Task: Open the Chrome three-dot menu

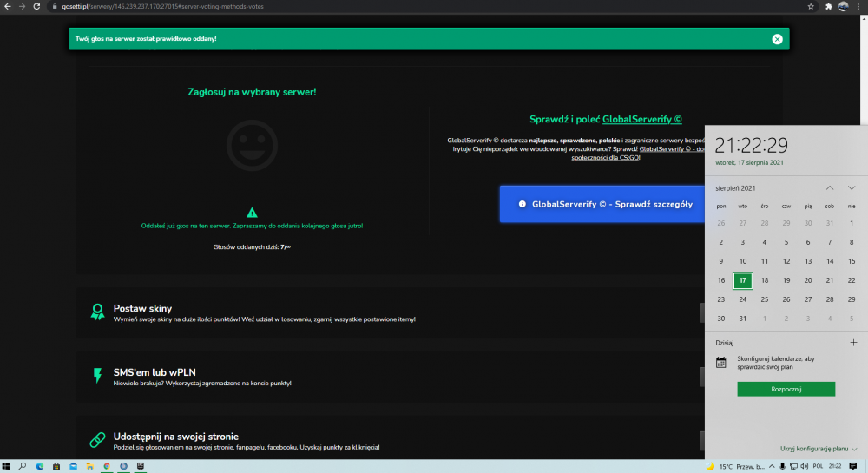Action: [858, 7]
